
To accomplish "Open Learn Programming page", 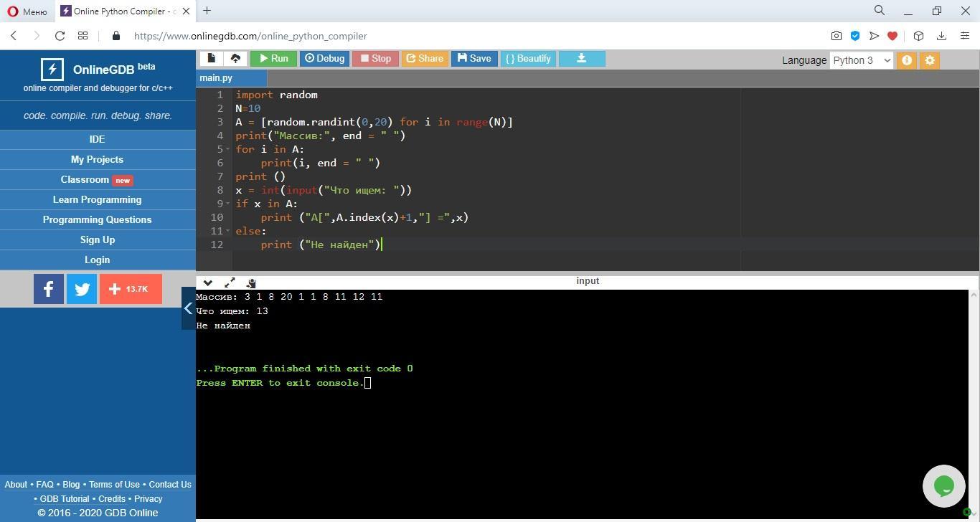I will pos(98,199).
